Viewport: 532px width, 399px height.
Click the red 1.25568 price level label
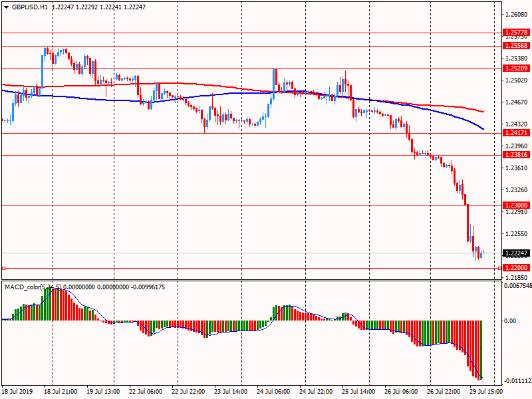[x=516, y=46]
